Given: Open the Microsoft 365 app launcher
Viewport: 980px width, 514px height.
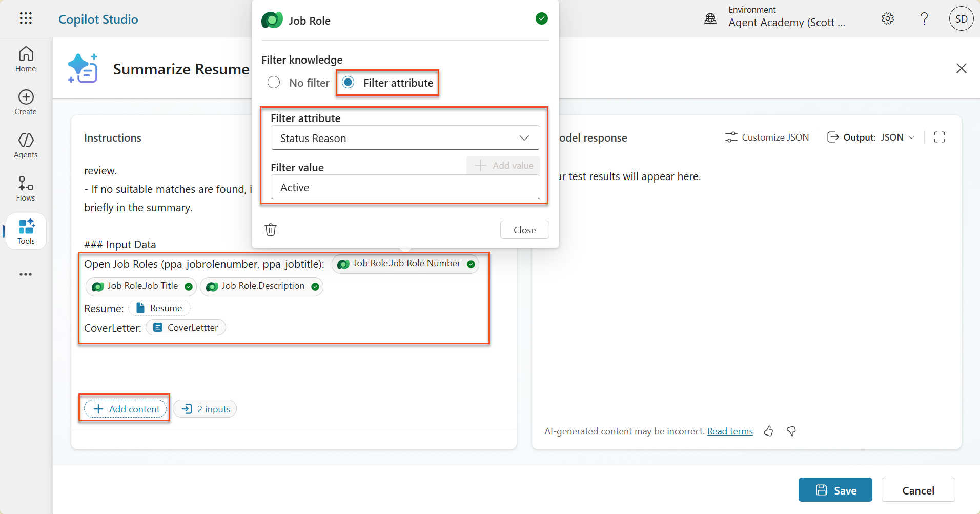Looking at the screenshot, I should 25,18.
